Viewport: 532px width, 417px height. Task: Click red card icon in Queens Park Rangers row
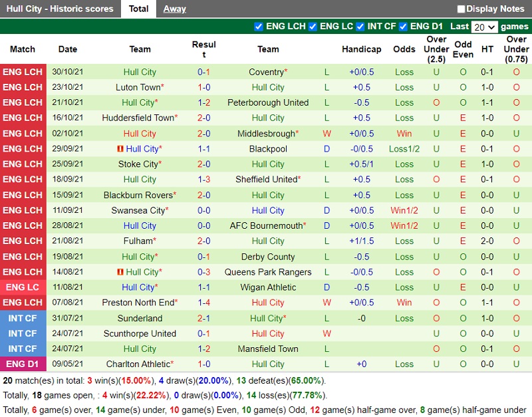pyautogui.click(x=120, y=272)
